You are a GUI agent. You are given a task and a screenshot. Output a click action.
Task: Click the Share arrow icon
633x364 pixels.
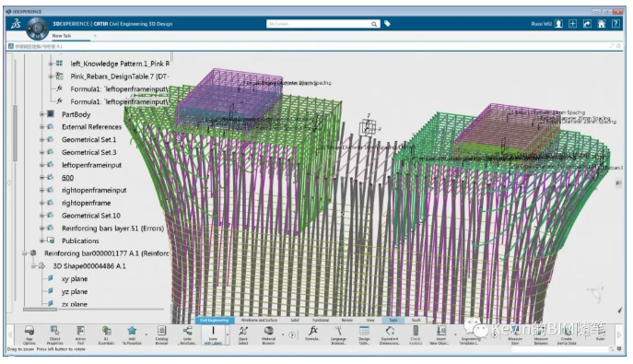click(587, 24)
